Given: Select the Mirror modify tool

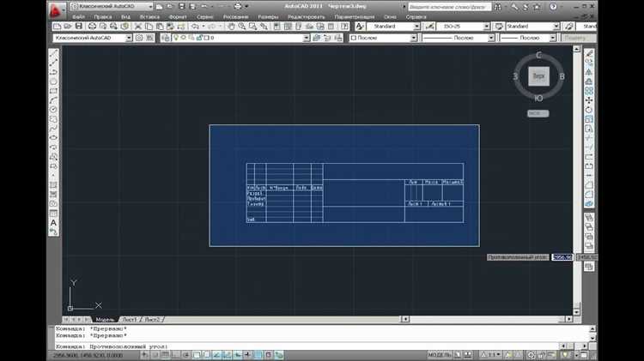Looking at the screenshot, I should 589,72.
